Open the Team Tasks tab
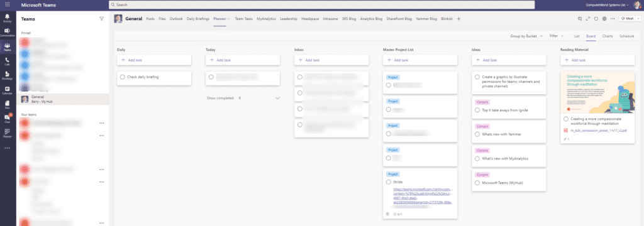The height and width of the screenshot is (226, 644). pyautogui.click(x=243, y=18)
